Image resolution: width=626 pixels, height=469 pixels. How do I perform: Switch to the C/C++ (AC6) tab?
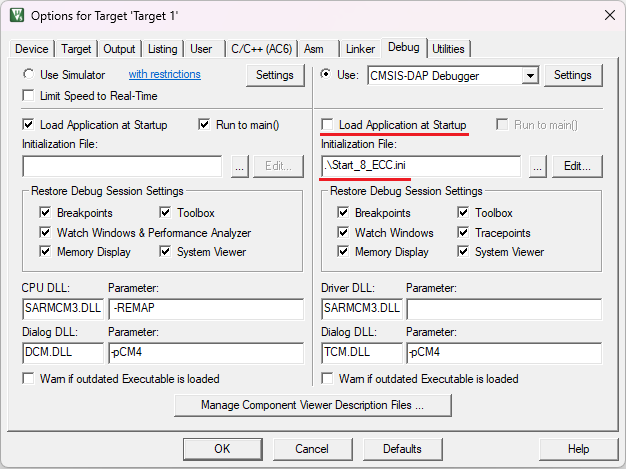coord(260,49)
